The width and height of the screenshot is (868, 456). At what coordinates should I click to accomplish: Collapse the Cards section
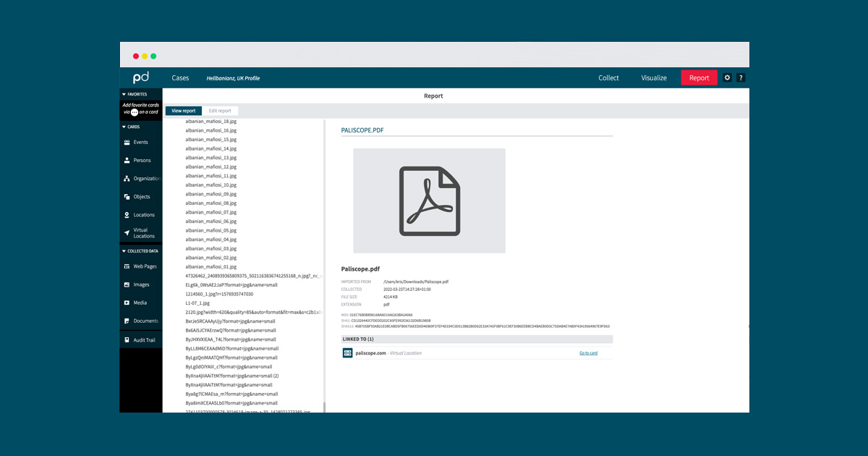[124, 127]
